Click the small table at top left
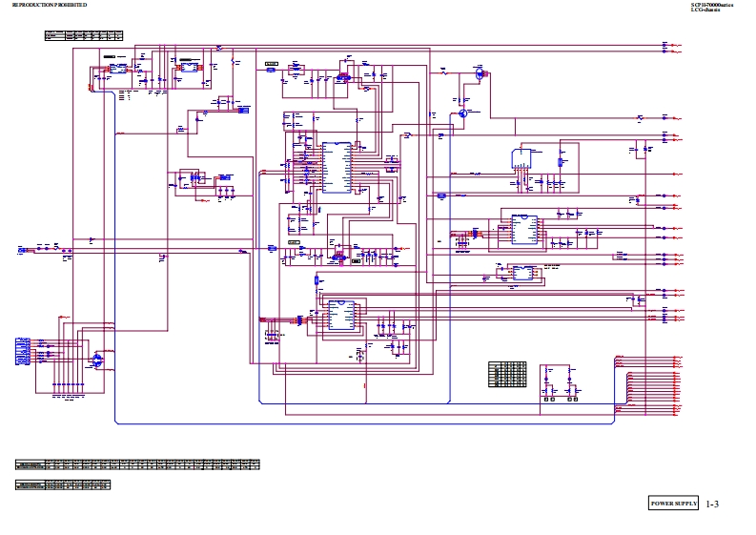The height and width of the screenshot is (535, 756). (x=84, y=35)
